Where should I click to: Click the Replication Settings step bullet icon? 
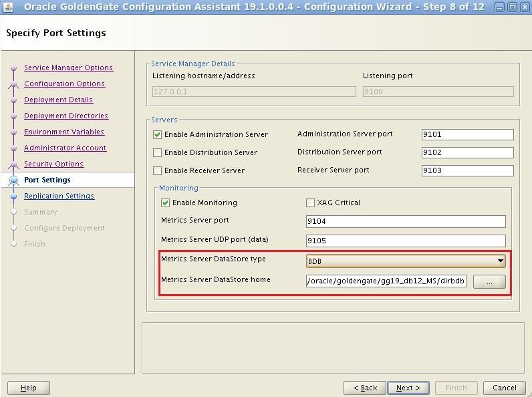[x=13, y=196]
